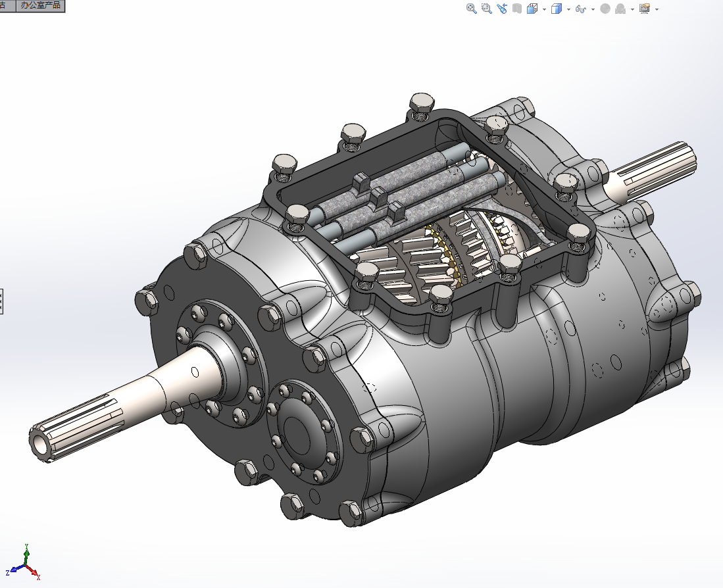Expand the collapsed left panel handle
Viewport: 723px width, 588px height.
pos(1,302)
